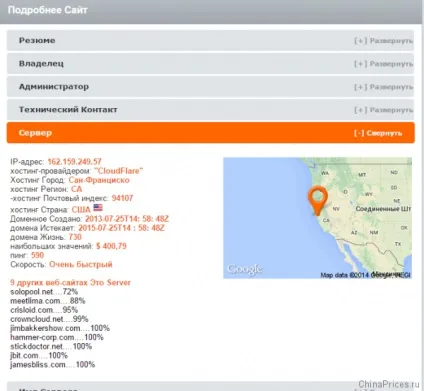Click domain creation date 2013-07-25T14

pos(127,219)
